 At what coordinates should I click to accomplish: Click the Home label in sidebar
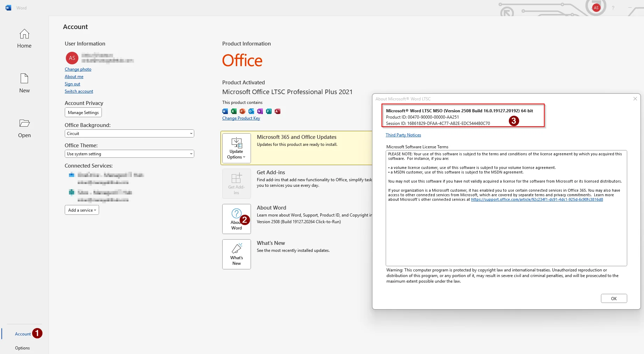click(24, 46)
